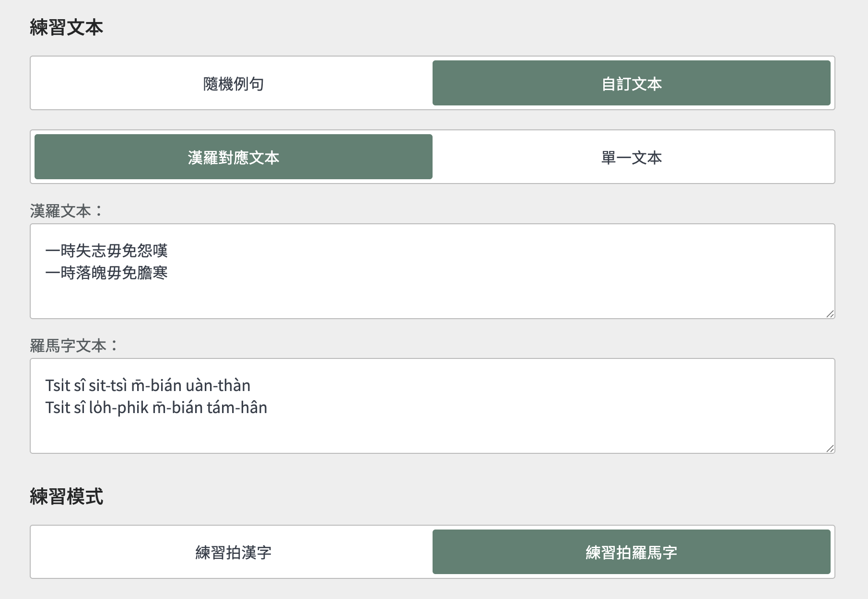This screenshot has height=599, width=868.
Task: Grab resize handle of 漢羅文本 textarea
Action: 830,314
